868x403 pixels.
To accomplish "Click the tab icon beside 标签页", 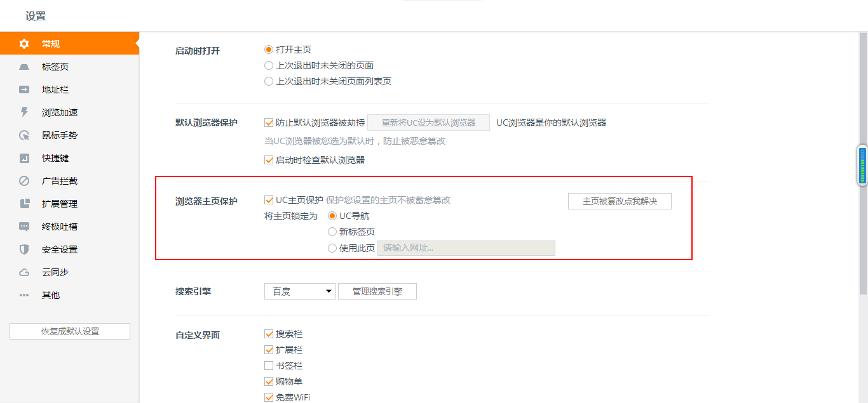I will point(24,67).
